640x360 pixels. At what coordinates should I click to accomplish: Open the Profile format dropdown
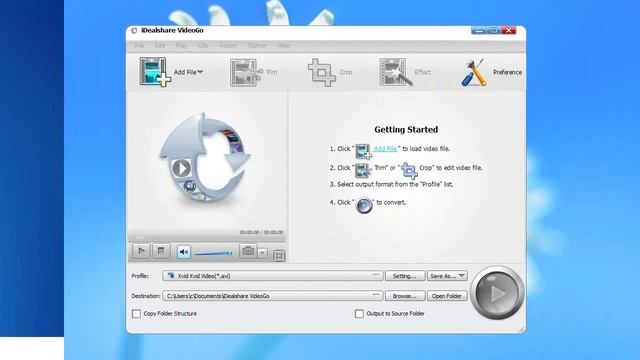click(x=273, y=276)
